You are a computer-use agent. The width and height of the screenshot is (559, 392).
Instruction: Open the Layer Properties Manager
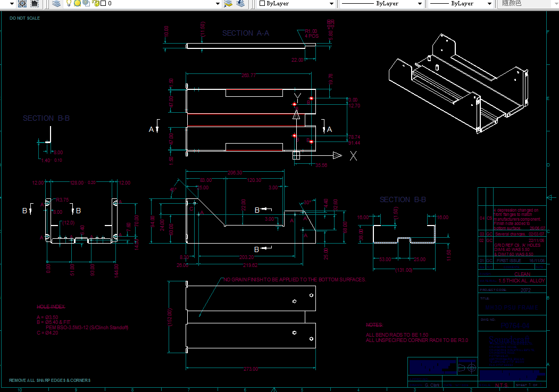pos(56,4)
